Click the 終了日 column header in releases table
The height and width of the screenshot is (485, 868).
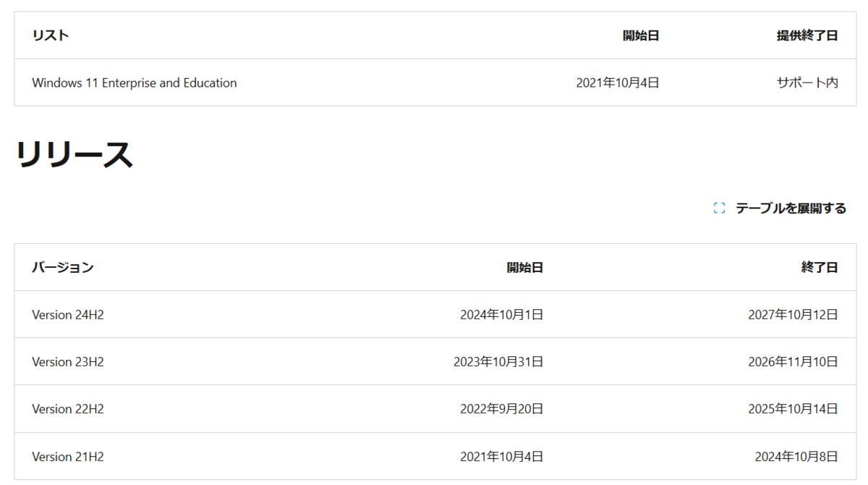click(x=820, y=267)
